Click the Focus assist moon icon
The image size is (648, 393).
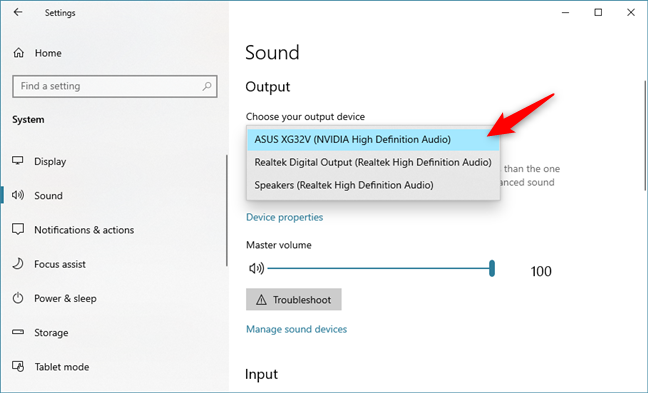click(18, 263)
